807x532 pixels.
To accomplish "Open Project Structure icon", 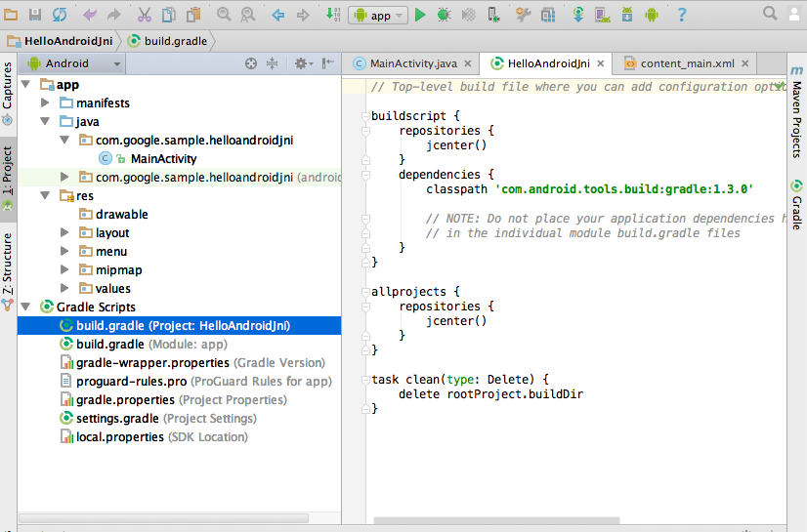I will 548,15.
